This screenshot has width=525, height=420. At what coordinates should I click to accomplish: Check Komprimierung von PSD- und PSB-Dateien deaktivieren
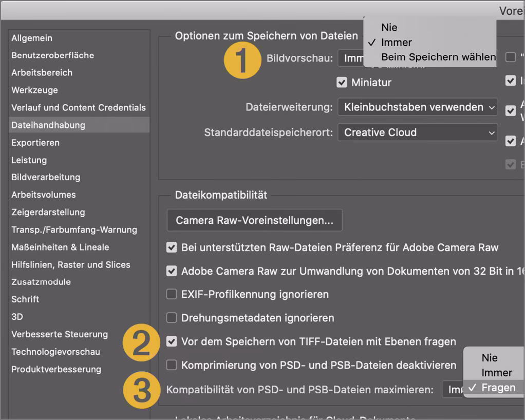point(172,365)
